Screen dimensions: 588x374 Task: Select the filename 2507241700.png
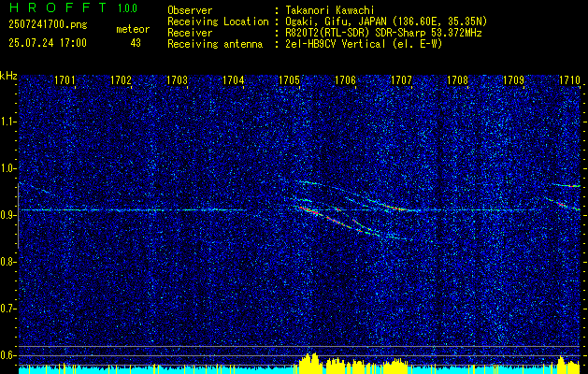point(48,25)
